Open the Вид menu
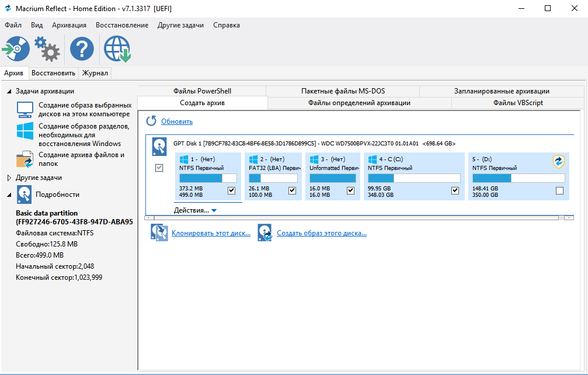The height and width of the screenshot is (375, 588). pyautogui.click(x=37, y=25)
